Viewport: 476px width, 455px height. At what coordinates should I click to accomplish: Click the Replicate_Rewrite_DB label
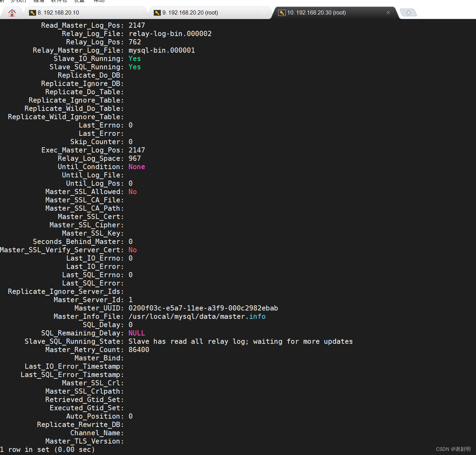click(x=80, y=425)
